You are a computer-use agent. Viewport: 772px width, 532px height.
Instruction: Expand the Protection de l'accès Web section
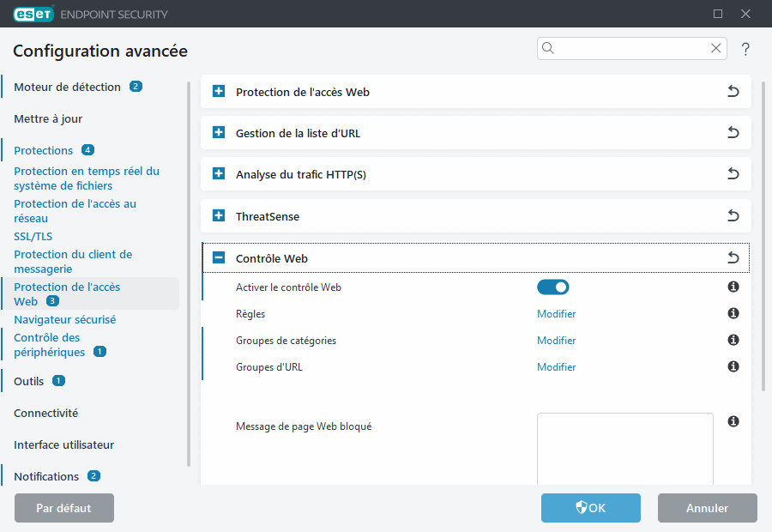click(x=217, y=91)
